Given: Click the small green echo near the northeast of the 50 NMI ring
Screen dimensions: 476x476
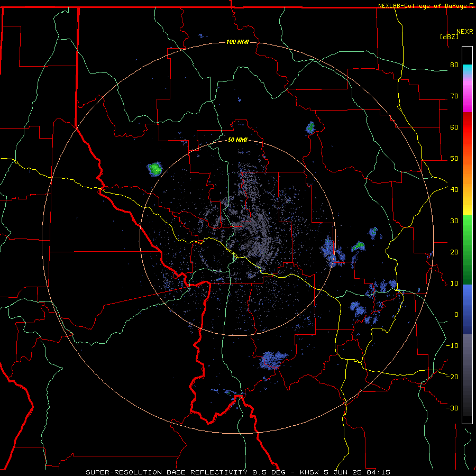Looking at the screenshot, I should pyautogui.click(x=310, y=128).
